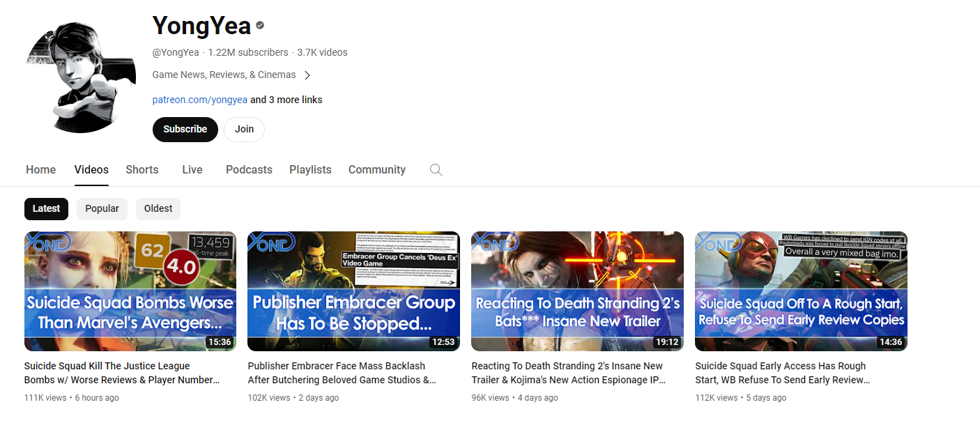This screenshot has height=423, width=980.
Task: Open title 'Suicide Squad Kill The Justice League Bombs'
Action: [122, 373]
